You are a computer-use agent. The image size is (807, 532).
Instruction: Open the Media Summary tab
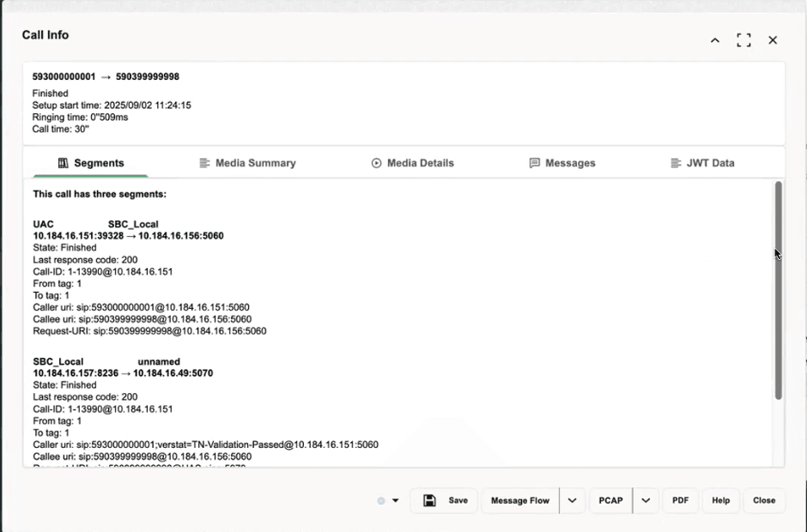(247, 163)
